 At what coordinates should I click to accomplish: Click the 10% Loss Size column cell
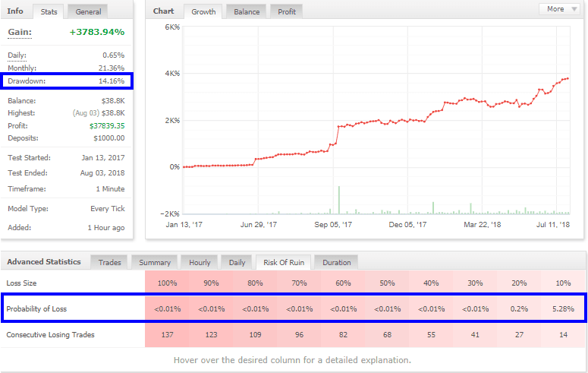click(x=563, y=283)
